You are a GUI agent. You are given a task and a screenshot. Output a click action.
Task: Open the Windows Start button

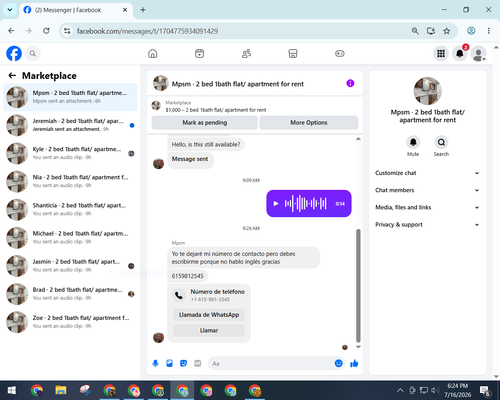[x=12, y=390]
